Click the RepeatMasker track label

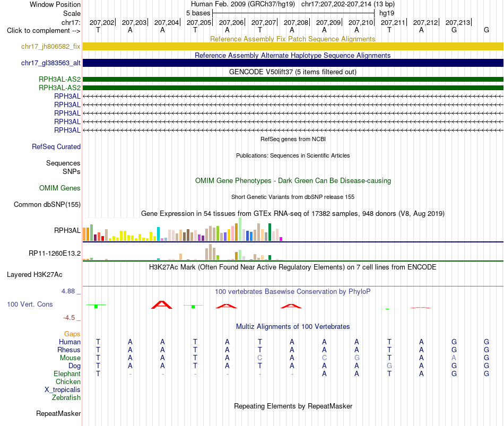[x=58, y=413]
